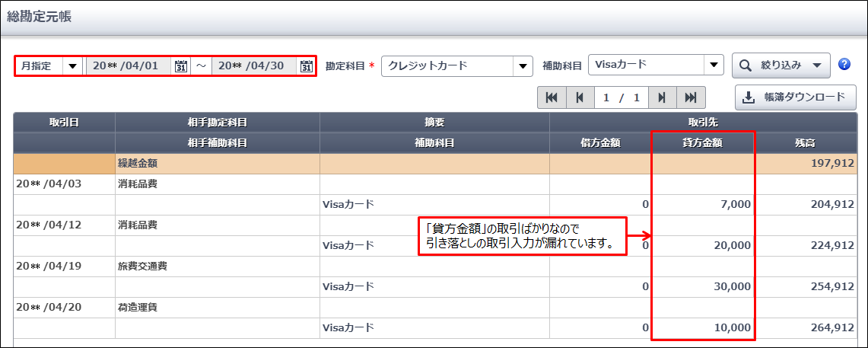Select the transaction date 20**/04/03
This screenshot has width=868, height=348.
pyautogui.click(x=49, y=184)
